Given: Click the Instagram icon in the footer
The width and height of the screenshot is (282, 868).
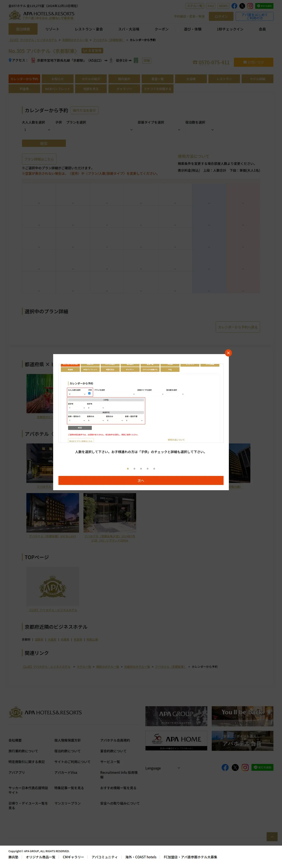Looking at the screenshot, I should [x=245, y=767].
